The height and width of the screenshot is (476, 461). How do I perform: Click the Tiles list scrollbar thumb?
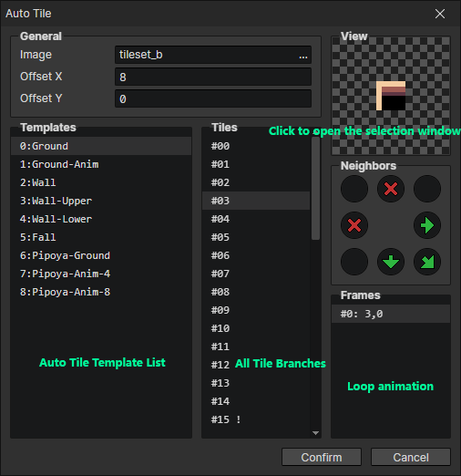315,189
